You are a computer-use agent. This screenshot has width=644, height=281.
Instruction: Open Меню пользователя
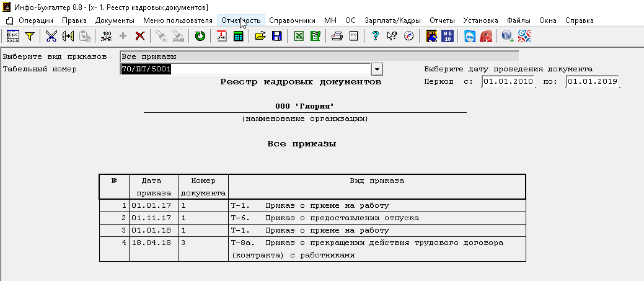(x=178, y=20)
